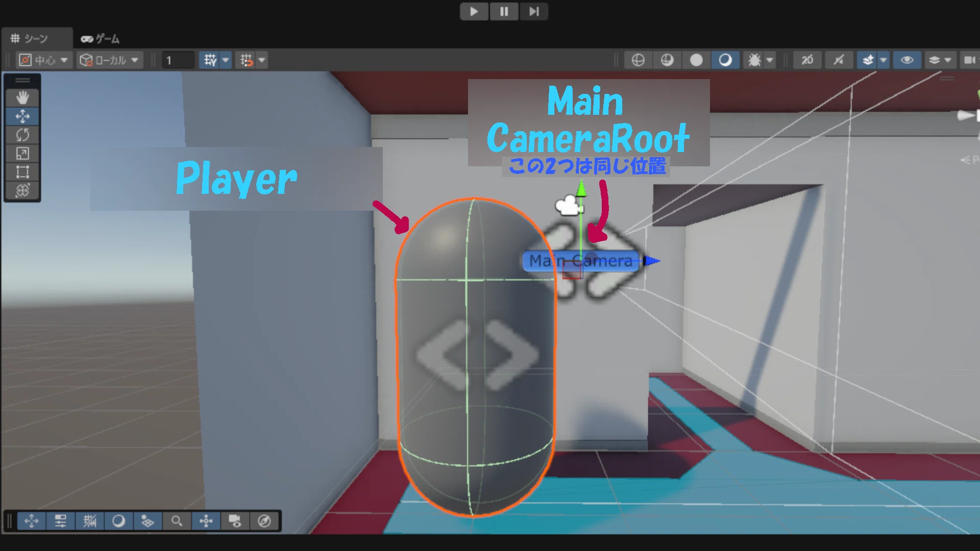
Task: Toggle Tool Settings overlay in bottom bar
Action: tap(61, 521)
